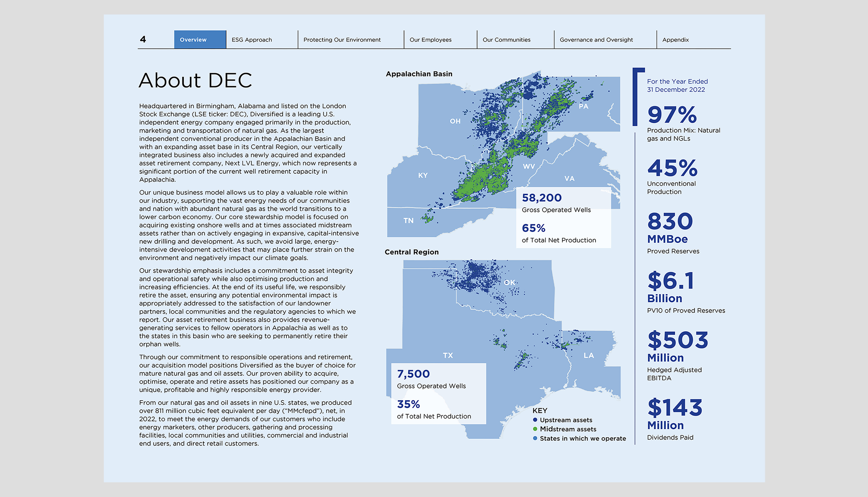This screenshot has width=868, height=497.
Task: Click the Upstream assets legend dot
Action: click(535, 420)
